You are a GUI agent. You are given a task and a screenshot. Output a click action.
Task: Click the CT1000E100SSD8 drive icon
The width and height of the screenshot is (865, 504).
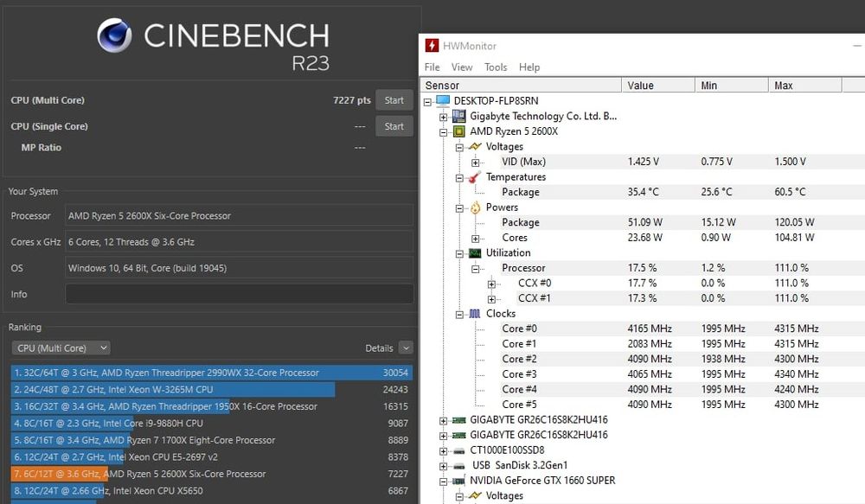point(458,450)
